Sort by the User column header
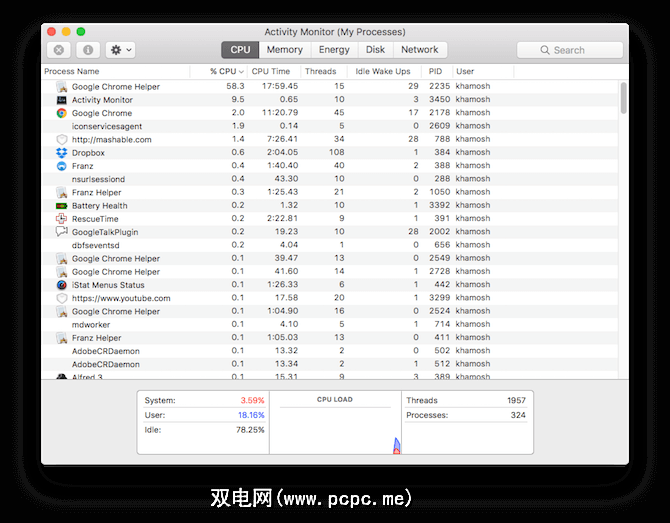Viewport: 670px width, 523px height. (483, 71)
